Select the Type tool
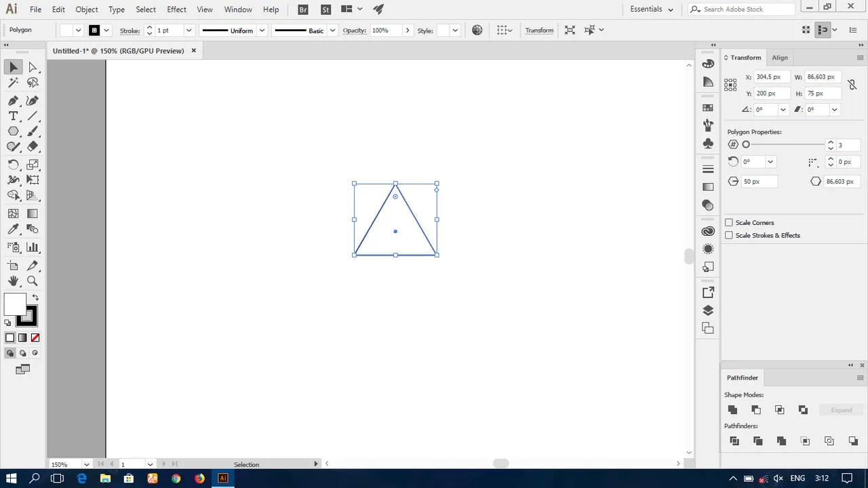Image resolution: width=868 pixels, height=488 pixels. pos(14,116)
